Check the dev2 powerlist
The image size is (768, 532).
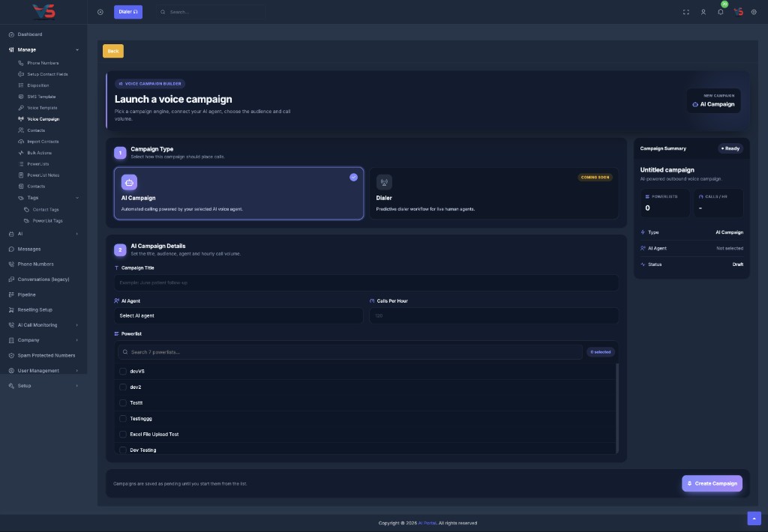click(123, 387)
